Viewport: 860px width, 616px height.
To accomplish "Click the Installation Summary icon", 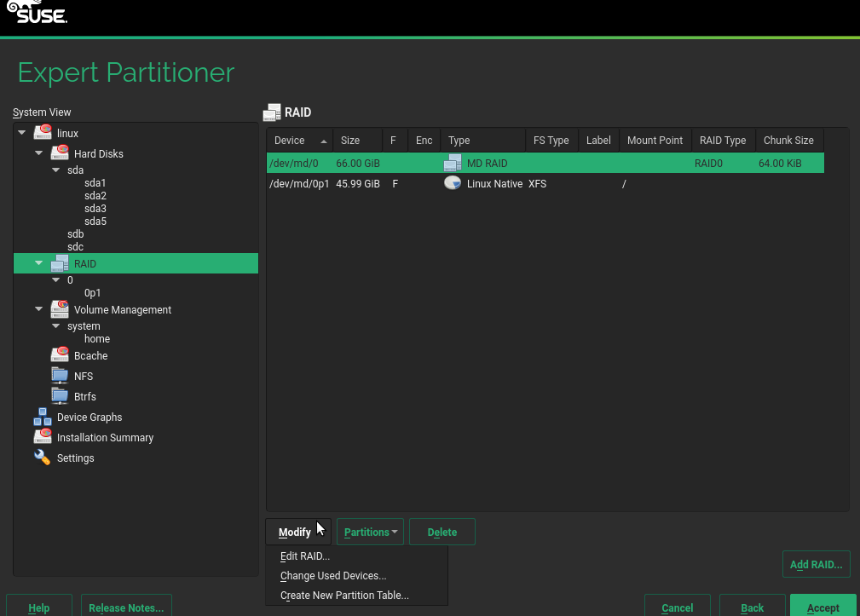I will [x=43, y=437].
